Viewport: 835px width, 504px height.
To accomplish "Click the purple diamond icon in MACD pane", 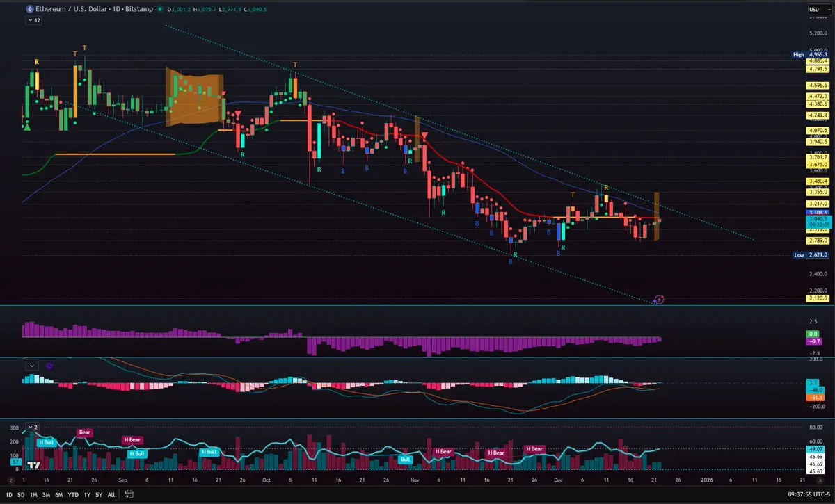I will pos(49,365).
